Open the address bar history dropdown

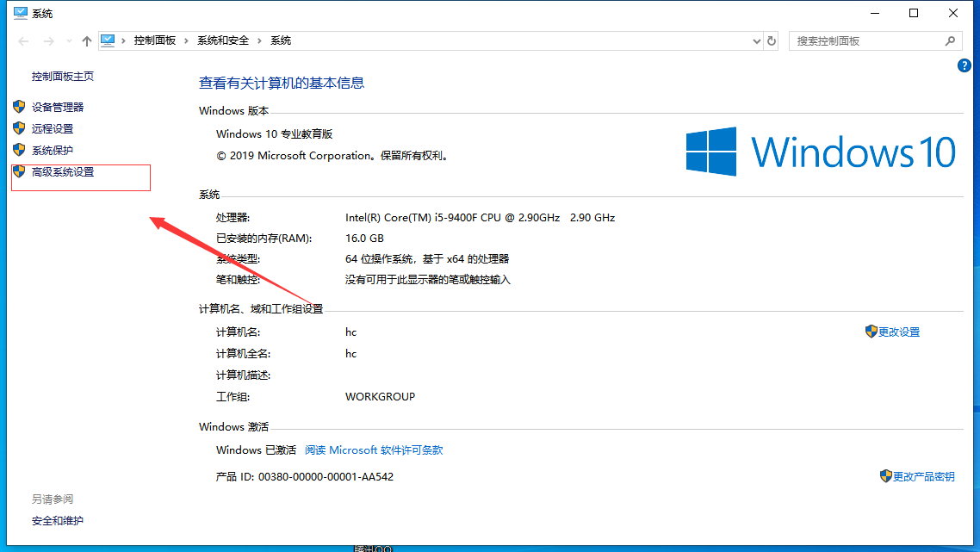(756, 41)
